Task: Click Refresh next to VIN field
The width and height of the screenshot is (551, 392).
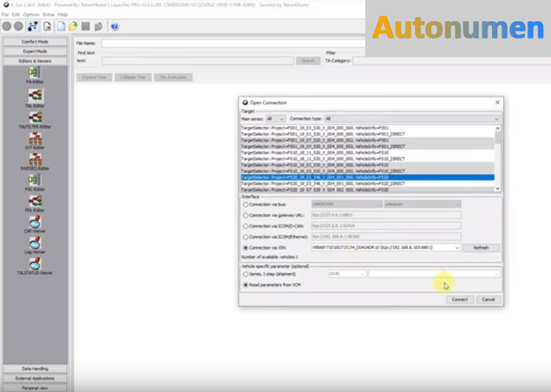Action: tap(481, 248)
